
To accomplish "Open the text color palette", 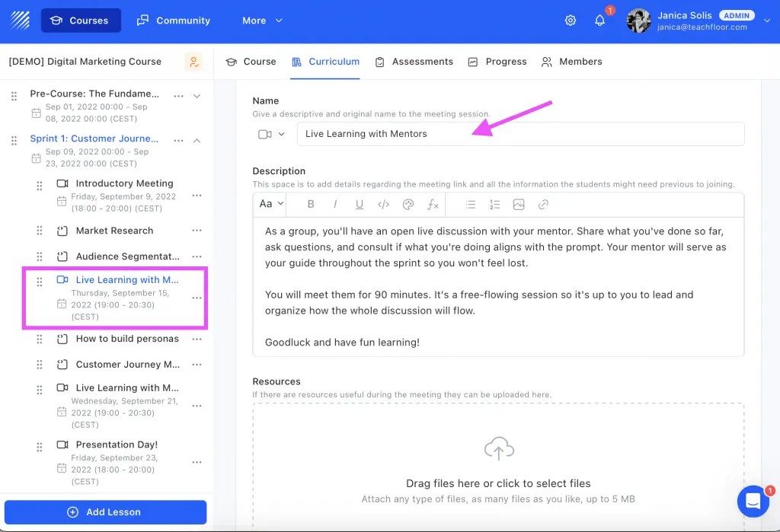I will 408,204.
